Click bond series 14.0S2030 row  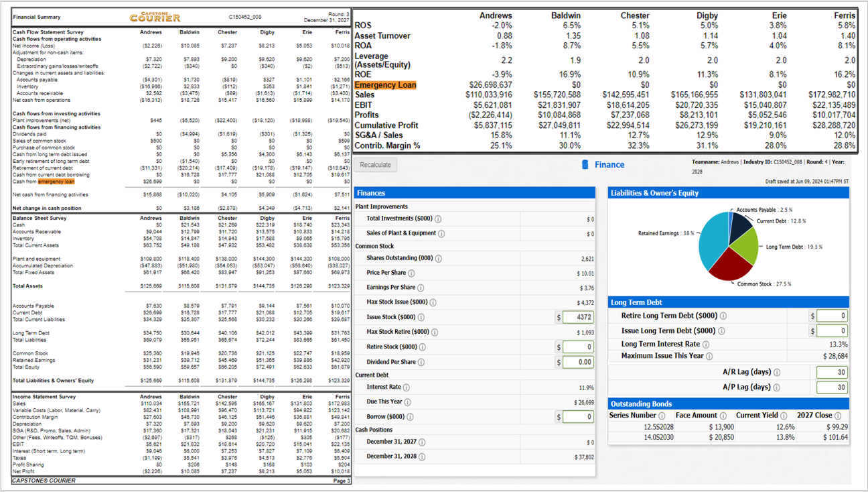[x=729, y=437]
